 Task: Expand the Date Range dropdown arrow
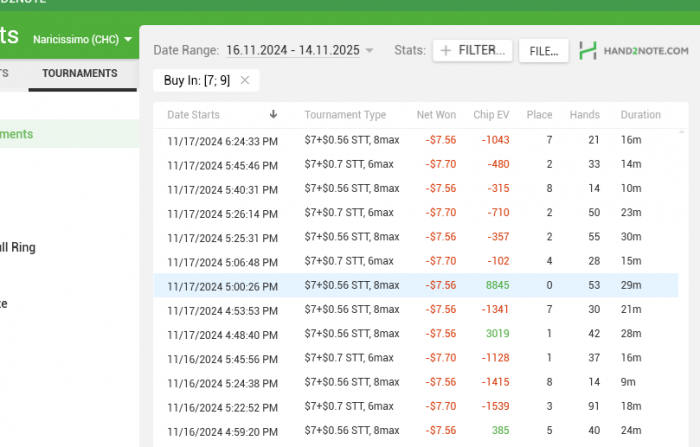[370, 50]
